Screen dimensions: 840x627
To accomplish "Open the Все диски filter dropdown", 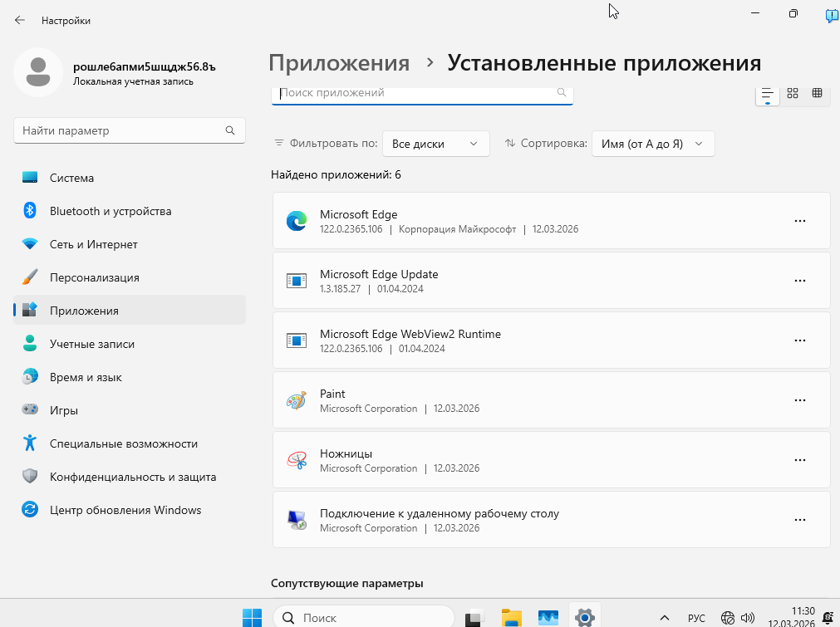I will coord(435,144).
